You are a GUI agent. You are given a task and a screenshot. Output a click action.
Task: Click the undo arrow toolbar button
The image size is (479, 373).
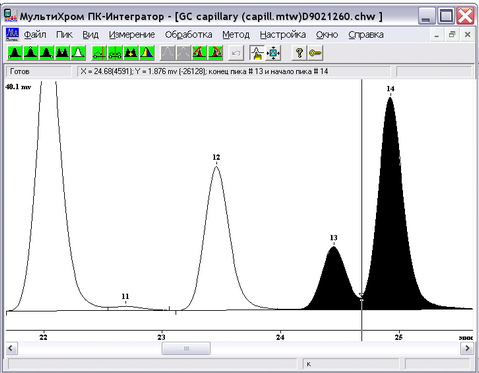point(236,53)
